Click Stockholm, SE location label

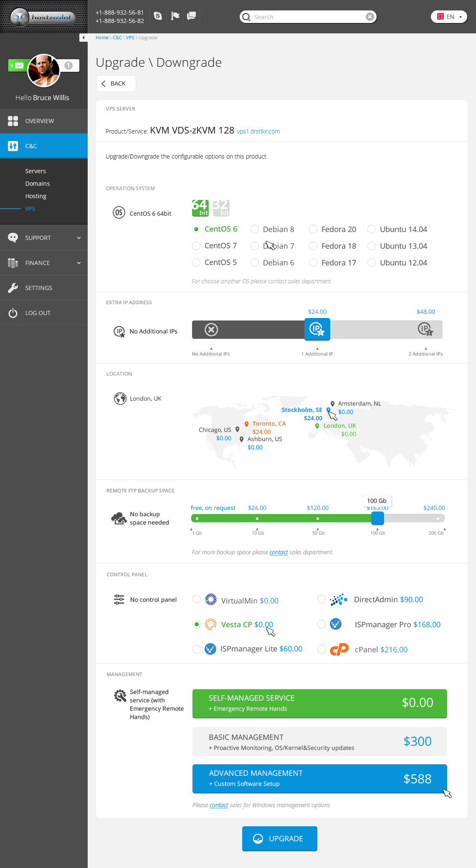302,410
